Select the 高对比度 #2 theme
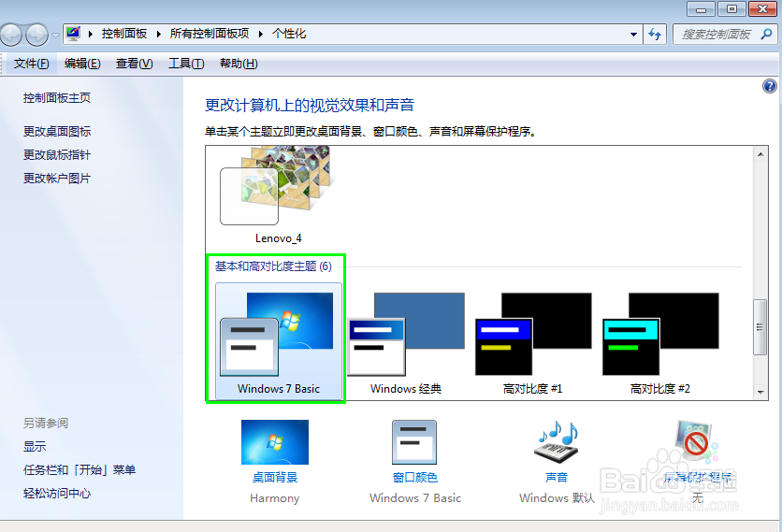Image resolution: width=782 pixels, height=532 pixels. [660, 341]
